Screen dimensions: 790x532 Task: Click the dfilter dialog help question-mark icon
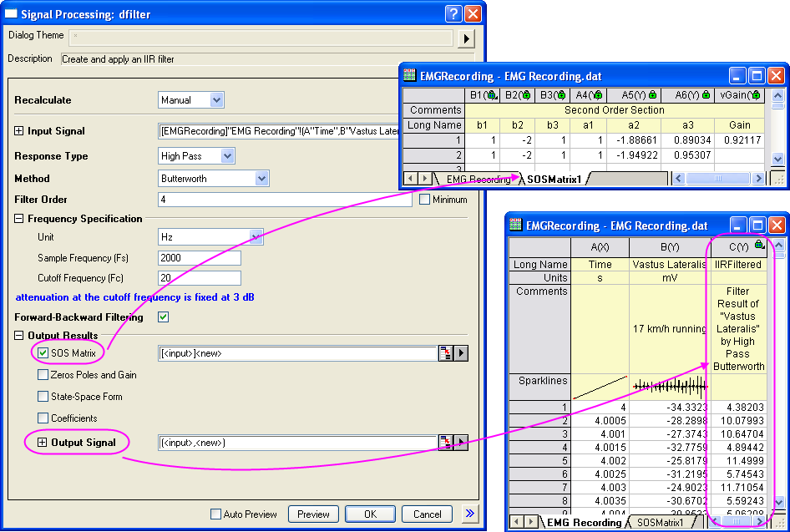click(453, 13)
